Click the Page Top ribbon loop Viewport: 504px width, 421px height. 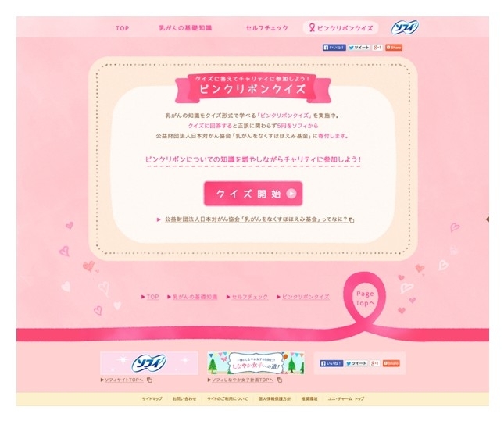pyautogui.click(x=365, y=298)
